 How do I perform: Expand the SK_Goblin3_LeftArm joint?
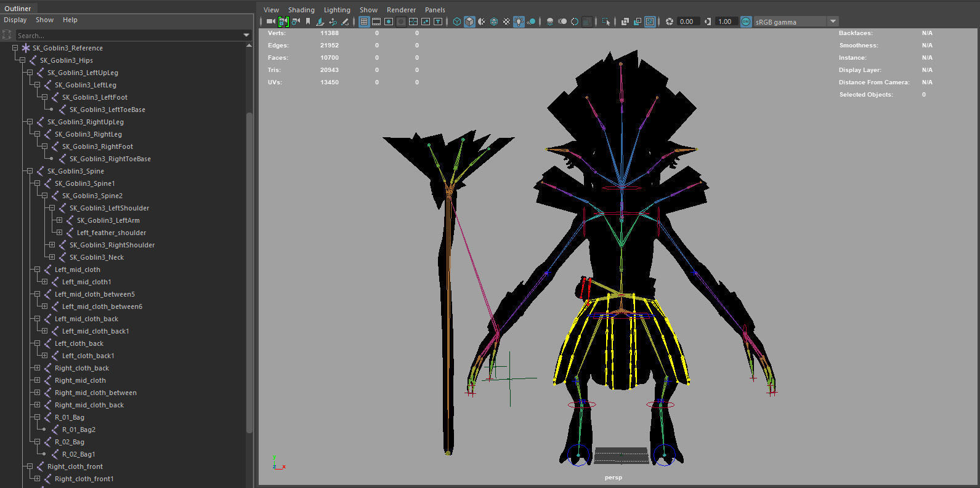coord(60,220)
